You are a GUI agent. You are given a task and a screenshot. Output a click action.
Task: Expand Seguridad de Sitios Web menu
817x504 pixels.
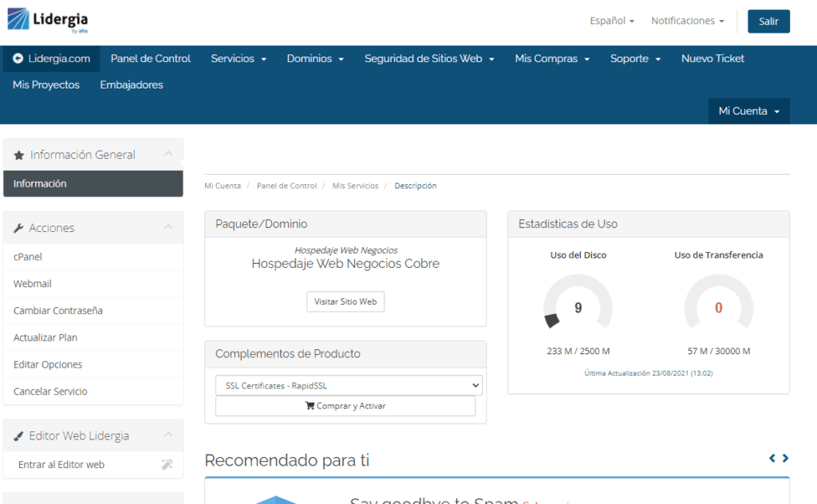tap(429, 58)
